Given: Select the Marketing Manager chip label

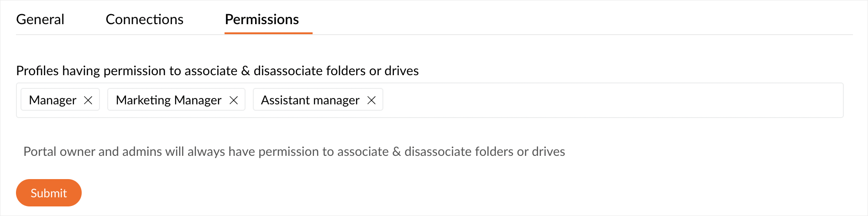Looking at the screenshot, I should pos(168,100).
